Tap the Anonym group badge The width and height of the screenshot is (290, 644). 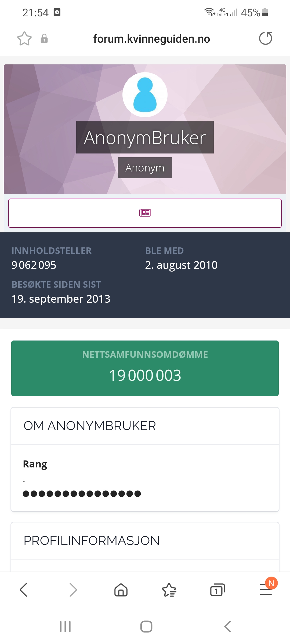pyautogui.click(x=145, y=168)
